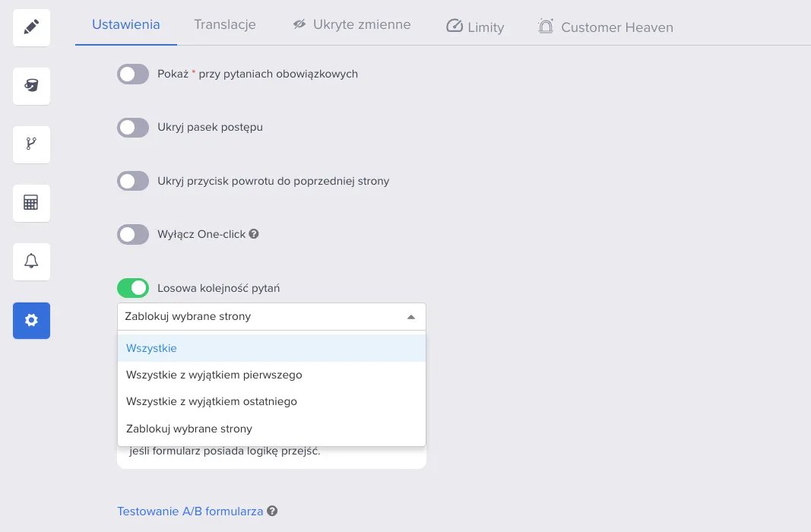Open the paint bucket design section

click(x=32, y=86)
